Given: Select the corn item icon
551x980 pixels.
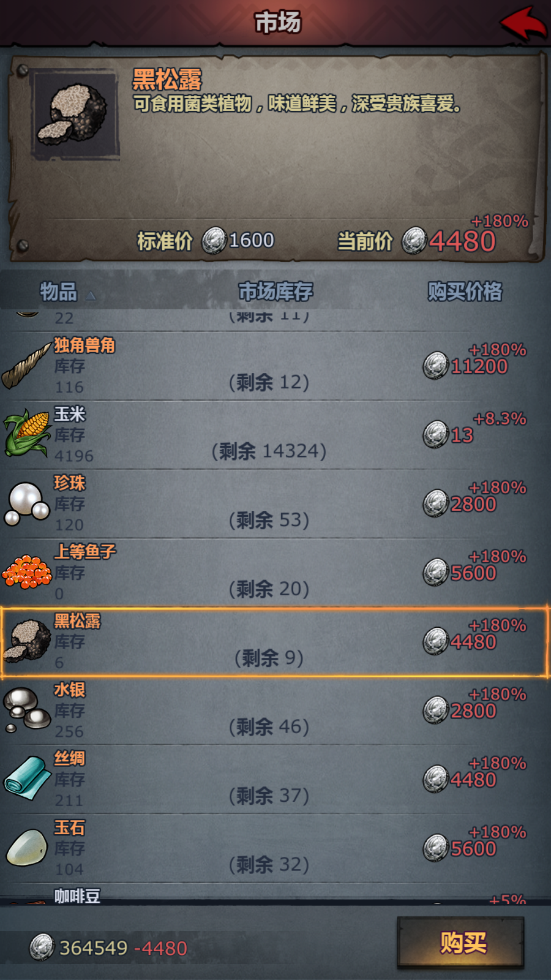Looking at the screenshot, I should coord(26,434).
